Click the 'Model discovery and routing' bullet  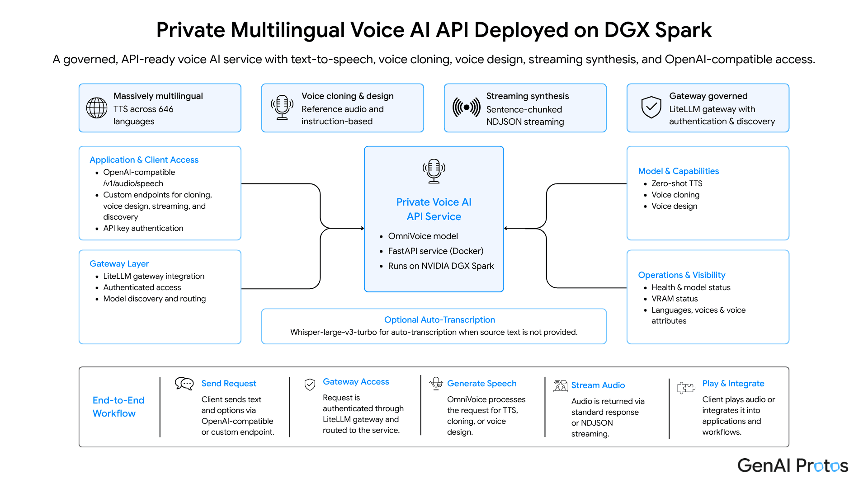[x=154, y=299]
